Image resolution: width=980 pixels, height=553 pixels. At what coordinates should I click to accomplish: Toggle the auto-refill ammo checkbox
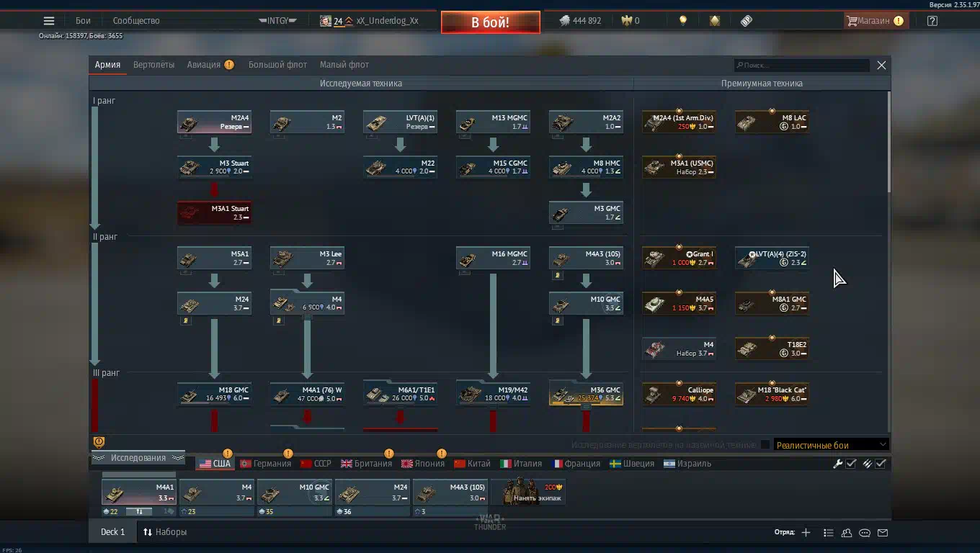(881, 464)
